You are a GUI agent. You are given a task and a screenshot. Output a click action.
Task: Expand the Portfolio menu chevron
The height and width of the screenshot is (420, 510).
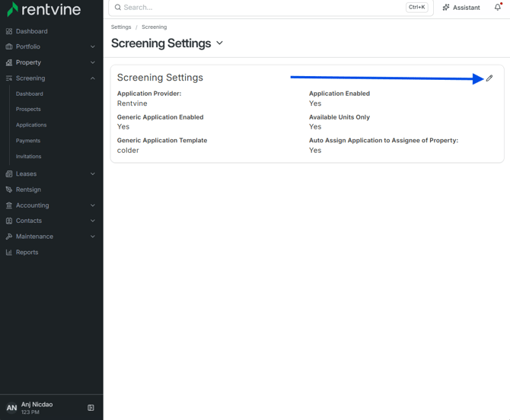click(x=93, y=47)
